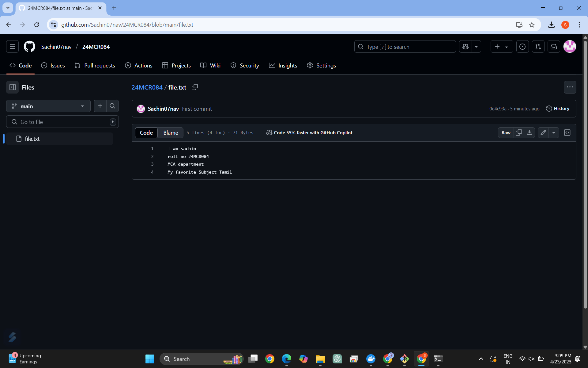Focus the Go to file field
Image resolution: width=588 pixels, height=368 pixels.
pyautogui.click(x=62, y=122)
